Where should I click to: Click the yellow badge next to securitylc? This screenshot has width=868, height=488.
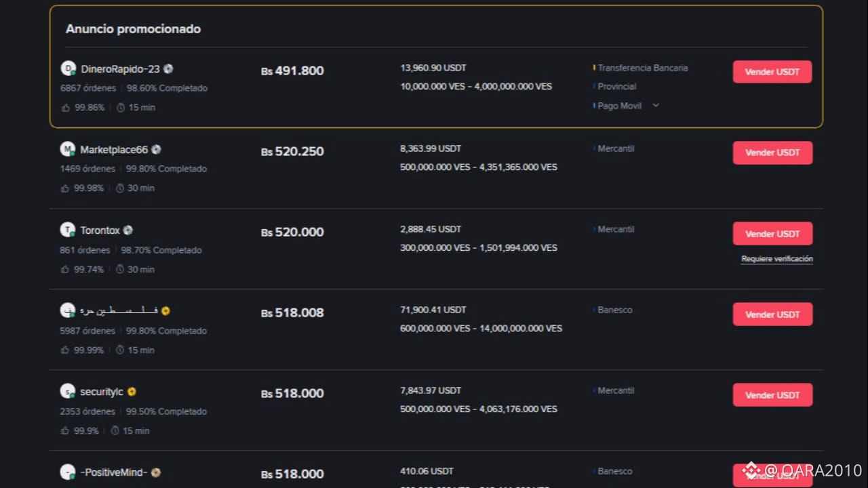pyautogui.click(x=132, y=392)
